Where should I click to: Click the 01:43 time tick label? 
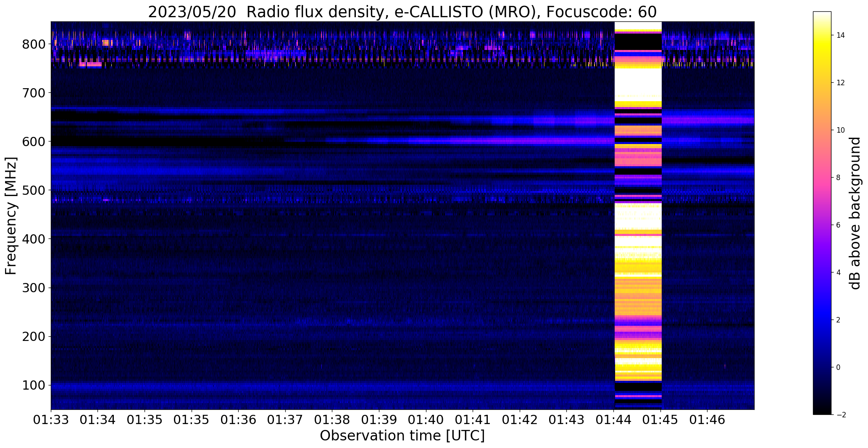[x=567, y=419]
